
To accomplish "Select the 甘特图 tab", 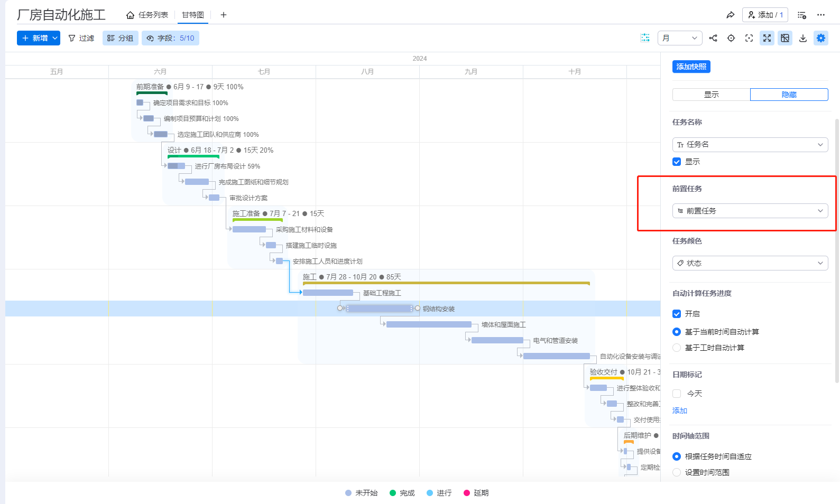I will click(x=193, y=15).
